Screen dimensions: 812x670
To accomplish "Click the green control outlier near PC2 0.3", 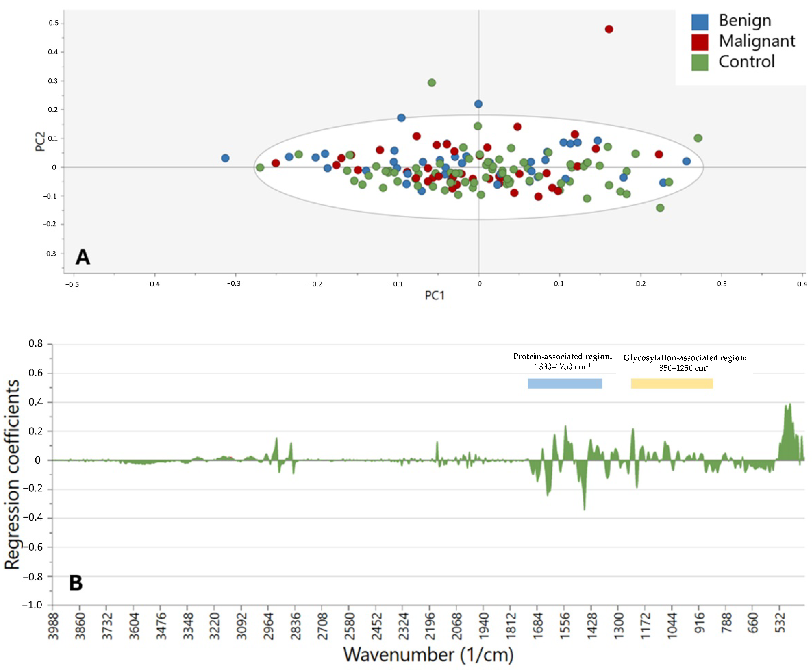I will coord(431,83).
